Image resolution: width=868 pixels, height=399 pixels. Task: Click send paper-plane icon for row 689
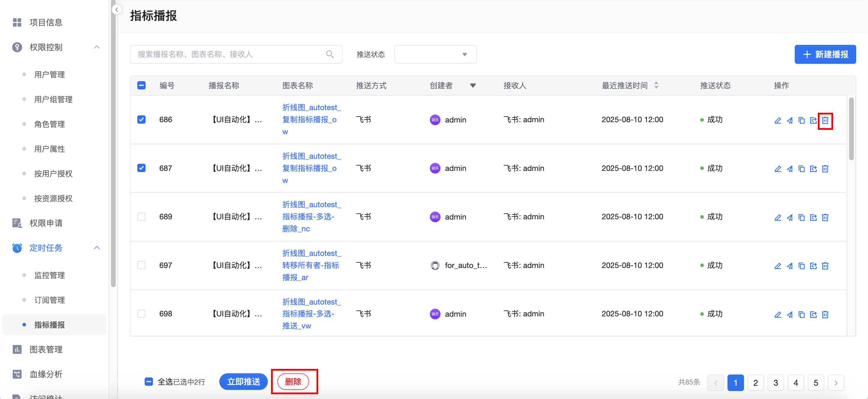pyautogui.click(x=789, y=218)
